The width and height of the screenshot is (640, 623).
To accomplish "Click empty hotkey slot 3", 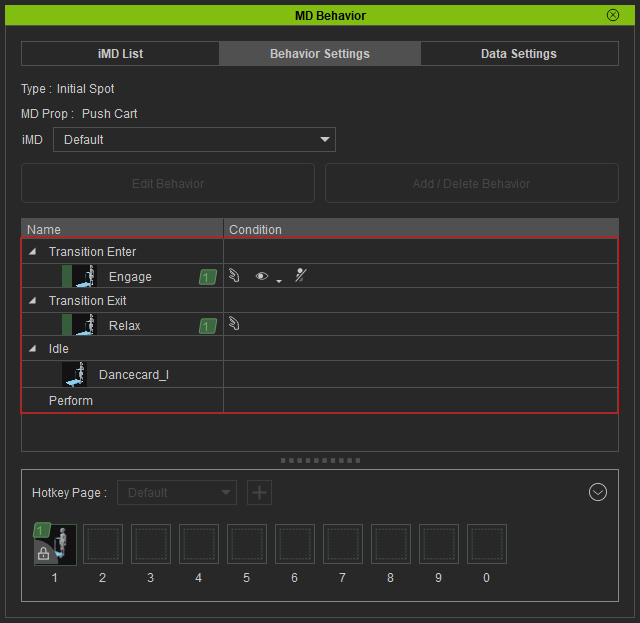I will click(x=151, y=544).
